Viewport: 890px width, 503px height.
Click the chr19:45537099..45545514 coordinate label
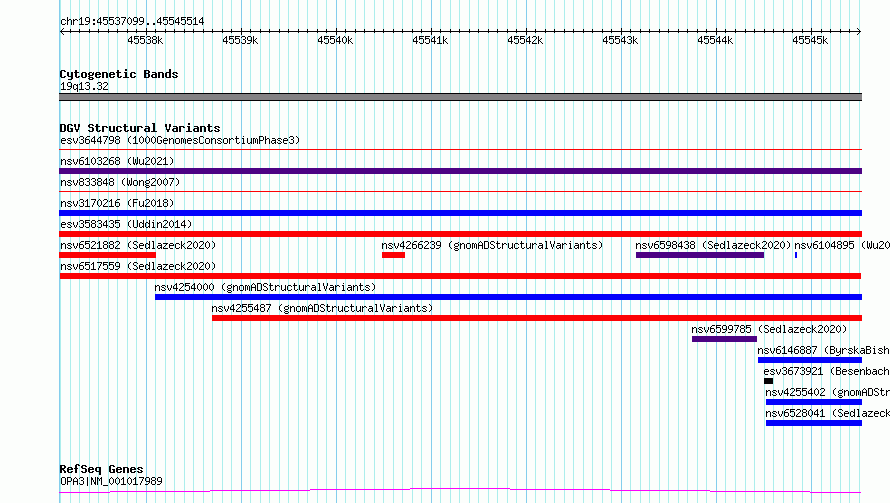[132, 21]
